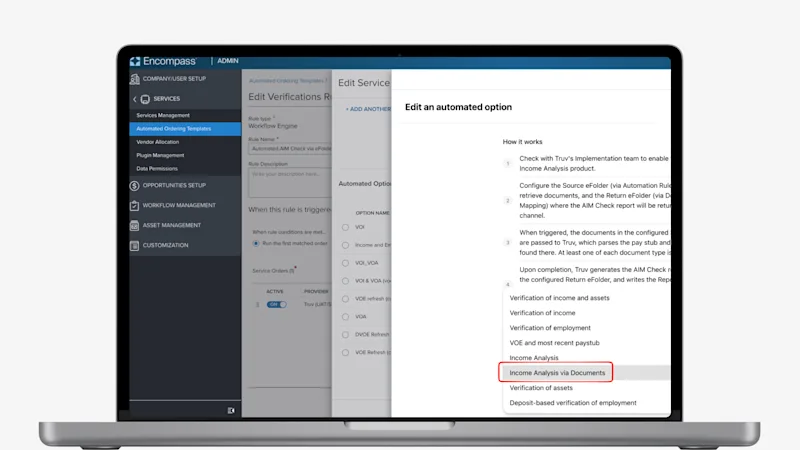The height and width of the screenshot is (450, 800).
Task: Expand Opportunities Setup menu
Action: tap(174, 186)
